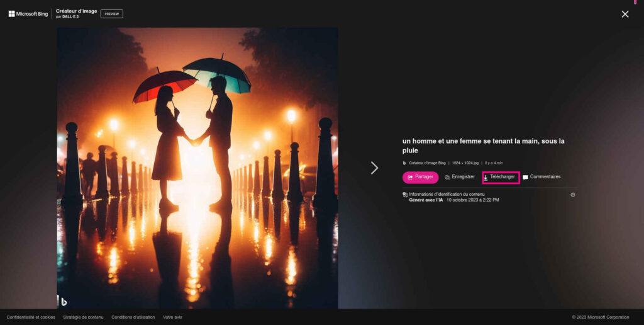The height and width of the screenshot is (325, 644).
Task: Click 'par DALL·E 3' subtitle
Action: coord(67,17)
